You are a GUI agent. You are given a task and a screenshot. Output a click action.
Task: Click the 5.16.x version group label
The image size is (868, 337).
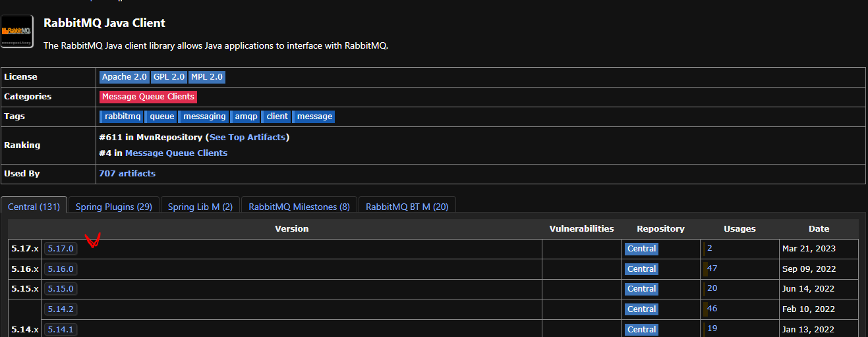click(x=24, y=269)
